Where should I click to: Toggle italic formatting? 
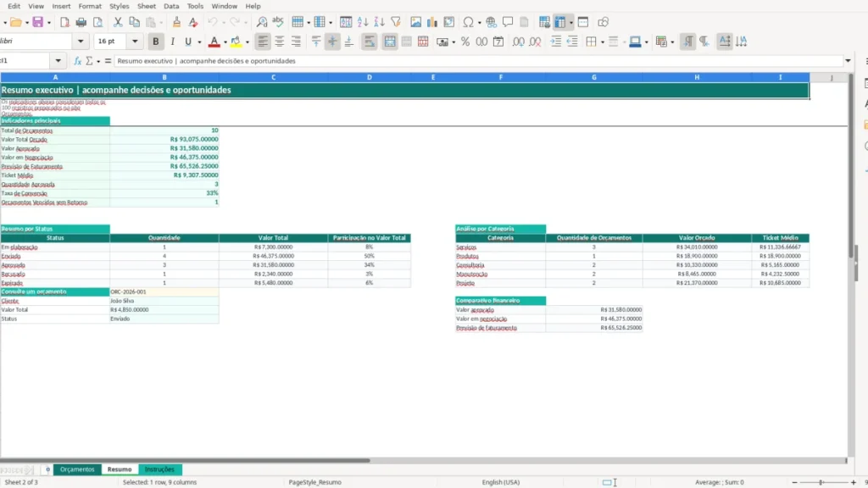(172, 42)
